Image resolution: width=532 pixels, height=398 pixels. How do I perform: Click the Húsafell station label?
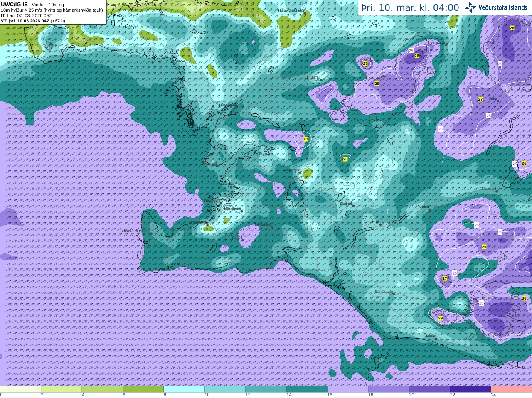coord(313,77)
